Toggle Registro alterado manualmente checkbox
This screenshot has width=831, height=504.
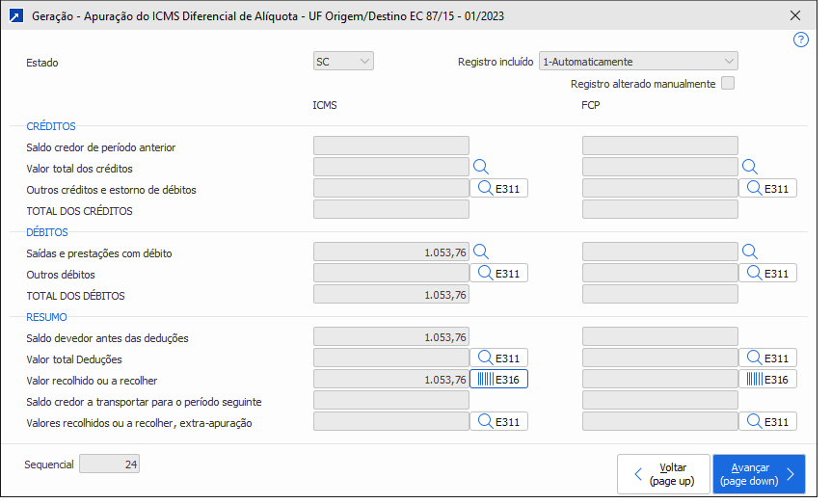coord(728,84)
